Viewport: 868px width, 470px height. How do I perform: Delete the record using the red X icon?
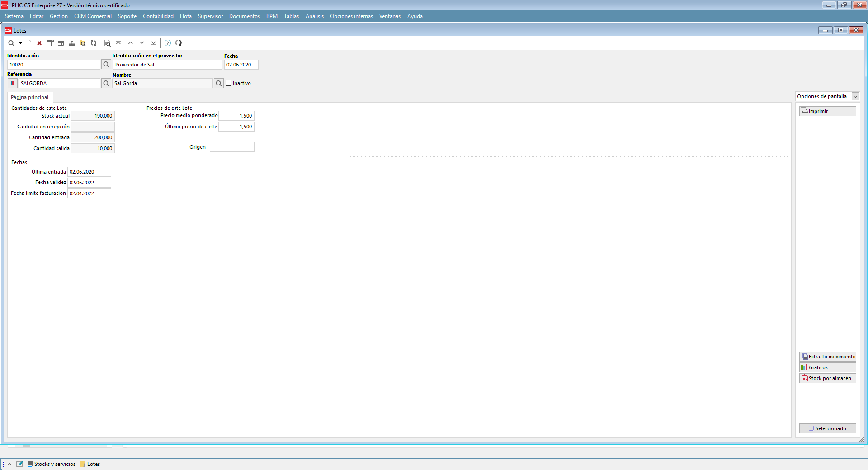coord(39,43)
